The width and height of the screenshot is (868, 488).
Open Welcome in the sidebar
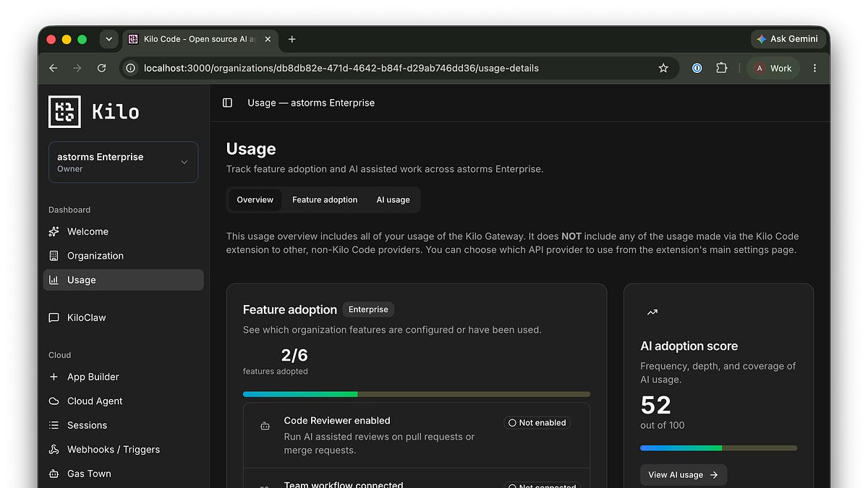pos(123,231)
